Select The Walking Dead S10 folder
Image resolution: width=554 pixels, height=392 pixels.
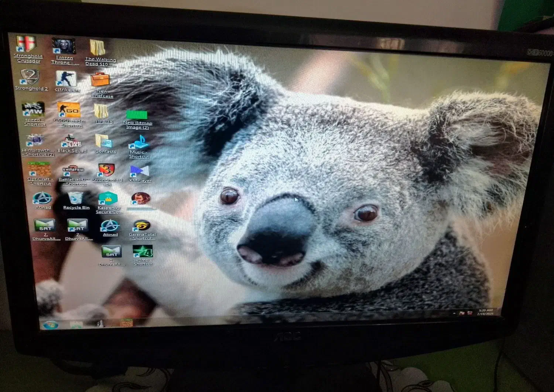click(x=98, y=48)
